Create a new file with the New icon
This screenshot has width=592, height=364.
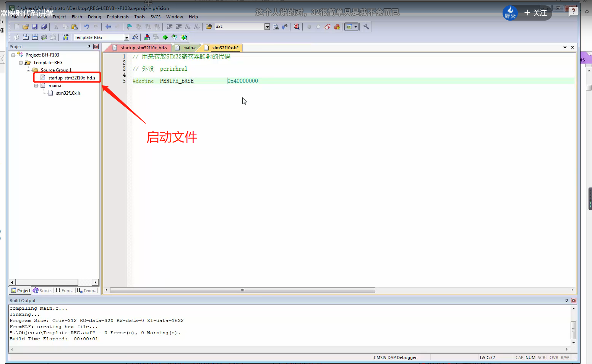coord(16,27)
